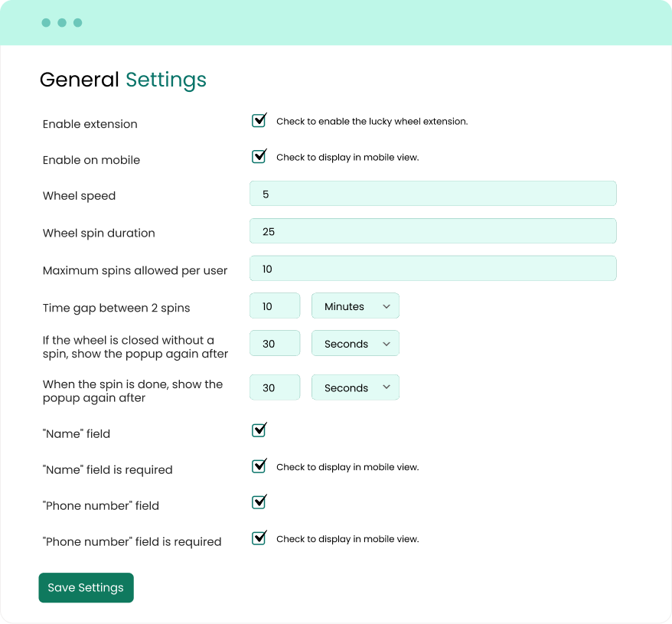Click the Save Settings button

[x=86, y=587]
